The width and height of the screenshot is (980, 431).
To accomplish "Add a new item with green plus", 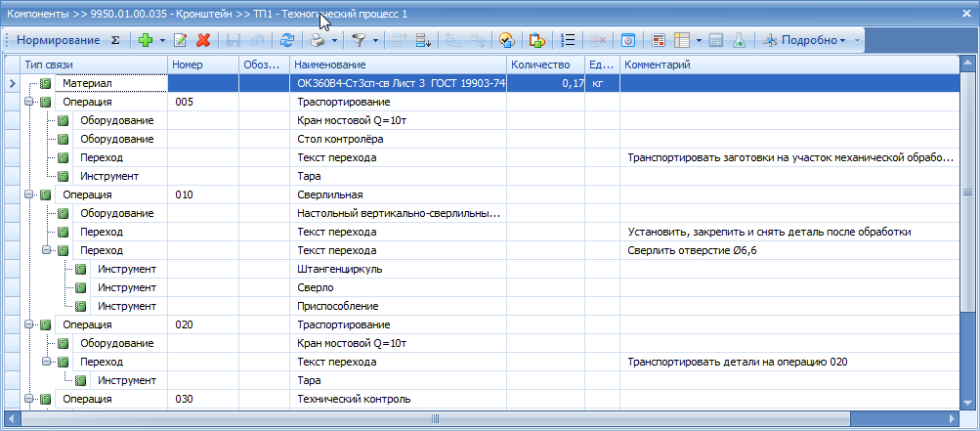I will pos(146,40).
